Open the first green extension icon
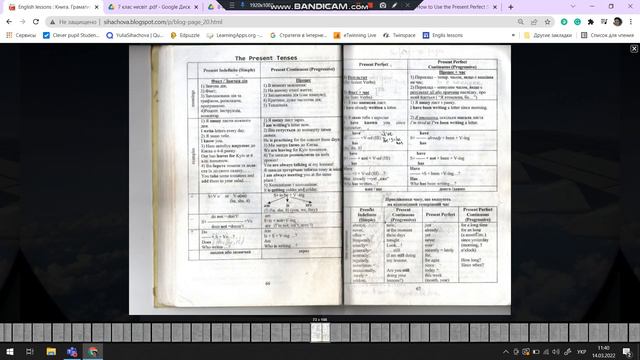The width and height of the screenshot is (640, 360). coord(564,22)
